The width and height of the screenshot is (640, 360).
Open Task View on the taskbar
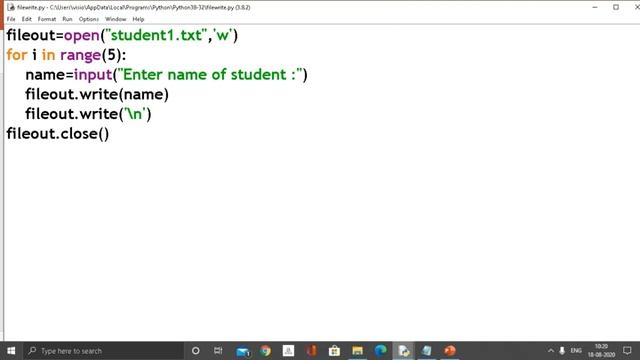point(218,351)
